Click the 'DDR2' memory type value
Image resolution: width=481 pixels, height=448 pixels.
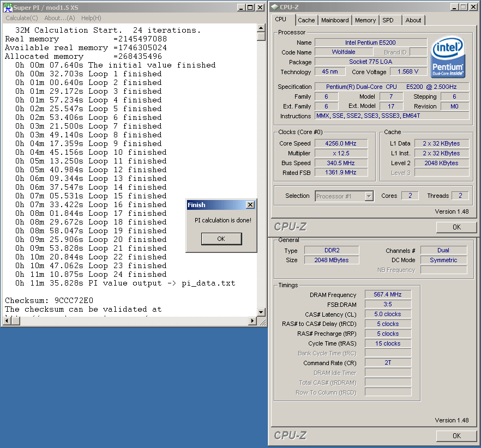pyautogui.click(x=332, y=250)
